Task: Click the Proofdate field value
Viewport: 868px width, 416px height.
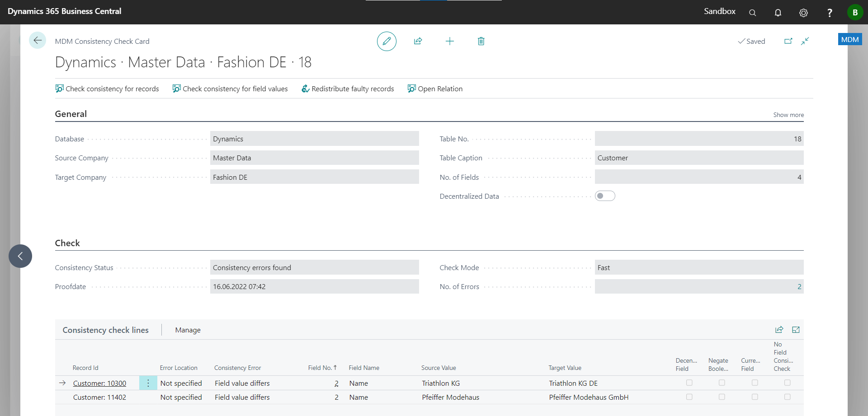Action: pos(315,286)
